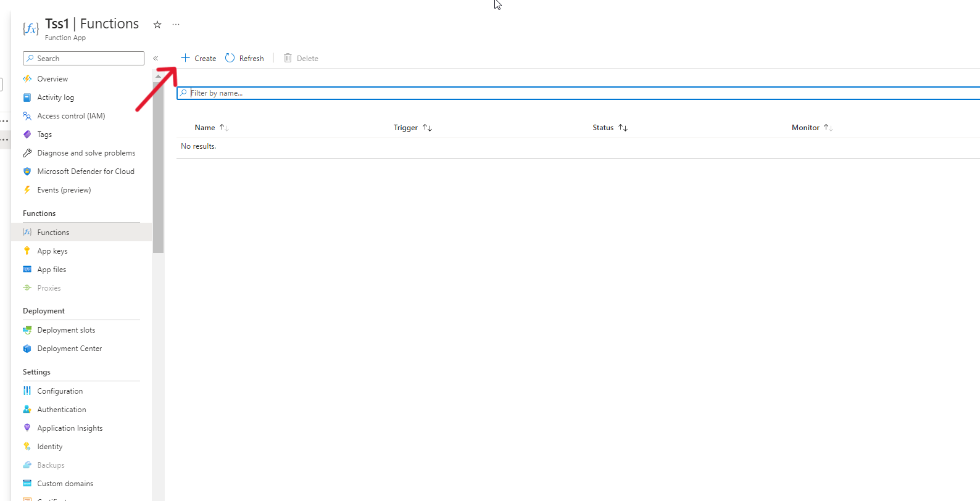
Task: Click the App keys key icon
Action: click(27, 251)
